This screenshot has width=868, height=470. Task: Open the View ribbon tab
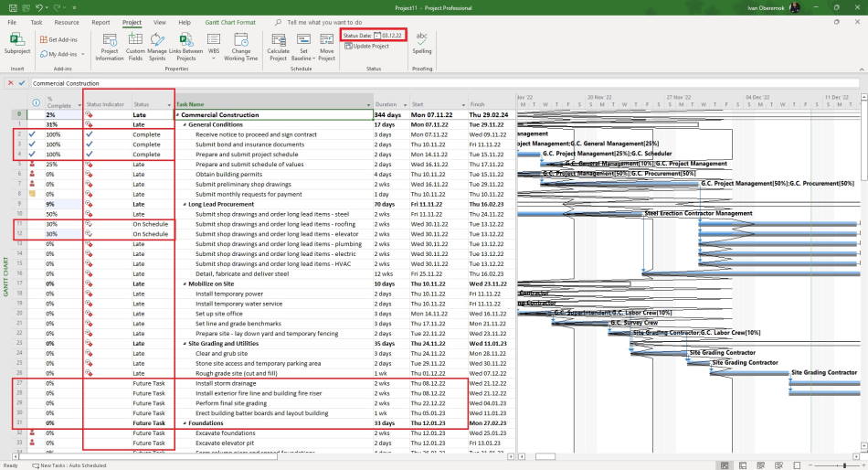159,22
